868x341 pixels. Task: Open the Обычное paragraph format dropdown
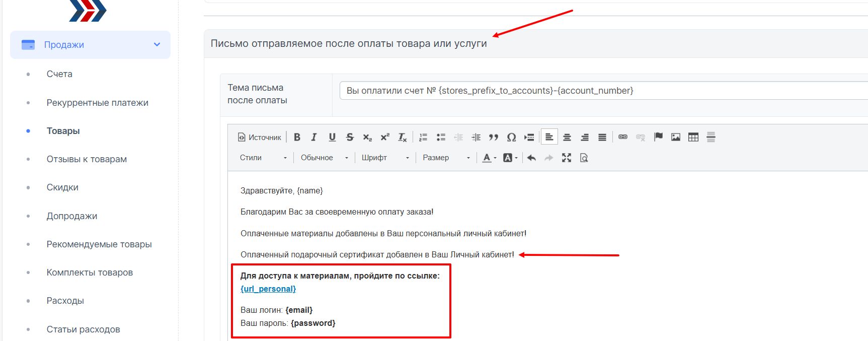(x=325, y=158)
